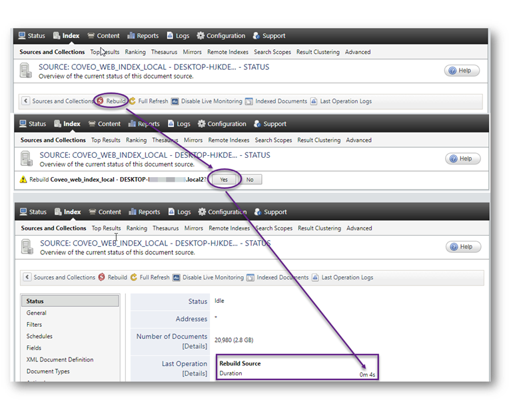511x420 pixels.
Task: Select Thesaurus tab in the bottom panel
Action: (166, 228)
